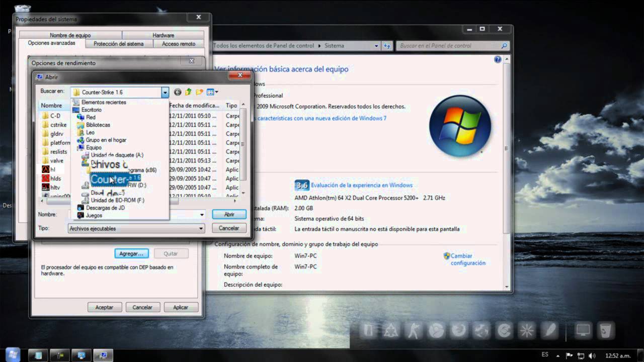Click Aceptar in Opciones de rendimiento
This screenshot has width=644, height=362.
click(104, 307)
